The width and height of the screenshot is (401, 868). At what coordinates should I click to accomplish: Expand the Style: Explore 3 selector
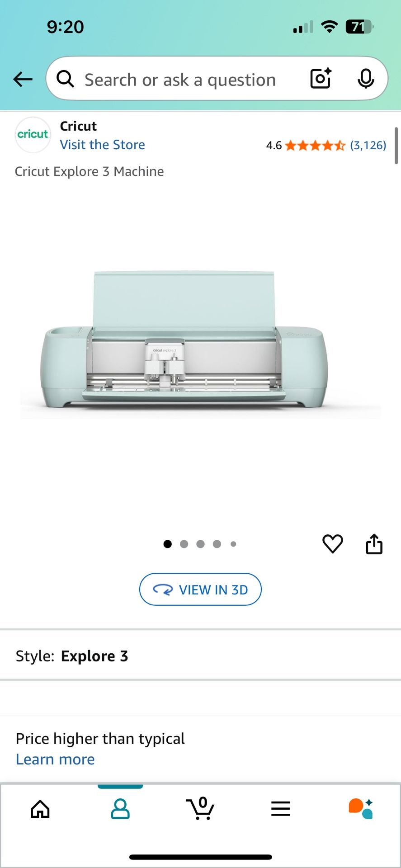coord(200,656)
